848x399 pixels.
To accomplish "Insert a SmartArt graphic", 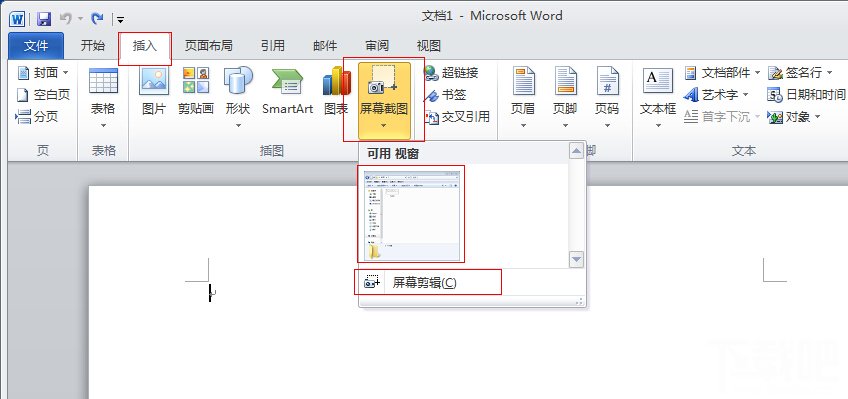I will tap(287, 90).
